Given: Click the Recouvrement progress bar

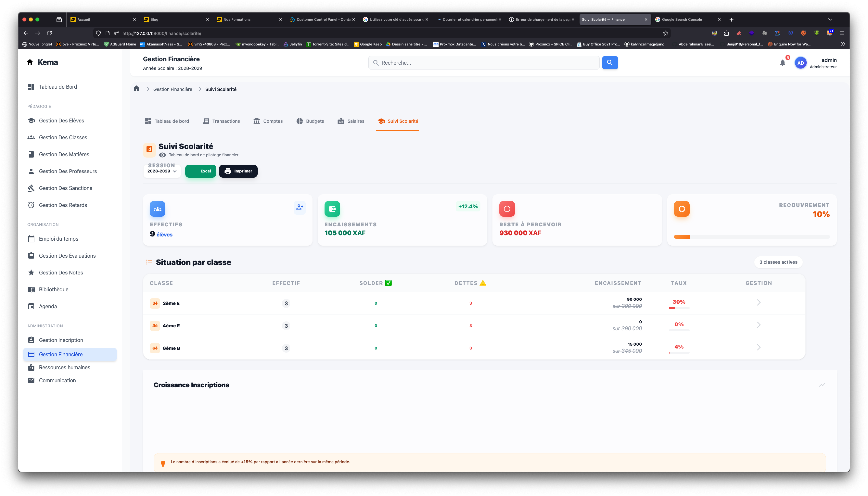Looking at the screenshot, I should click(x=752, y=237).
